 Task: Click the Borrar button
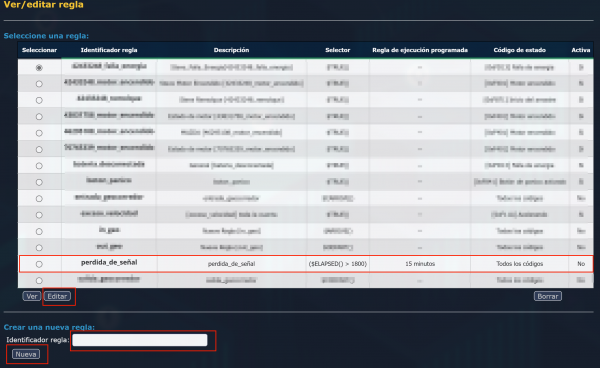548,296
